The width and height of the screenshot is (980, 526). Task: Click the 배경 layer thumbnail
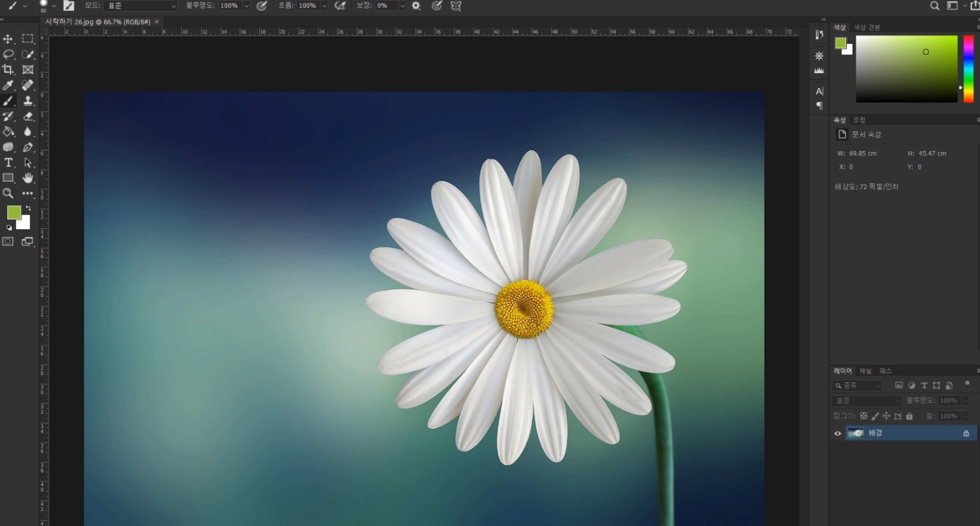pyautogui.click(x=855, y=433)
